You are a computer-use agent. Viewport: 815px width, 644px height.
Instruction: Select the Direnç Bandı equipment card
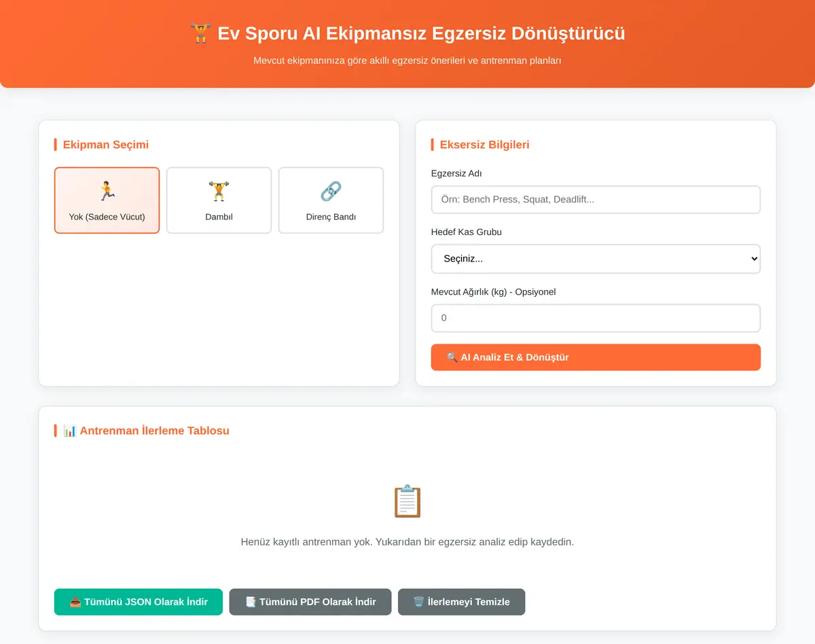[331, 200]
